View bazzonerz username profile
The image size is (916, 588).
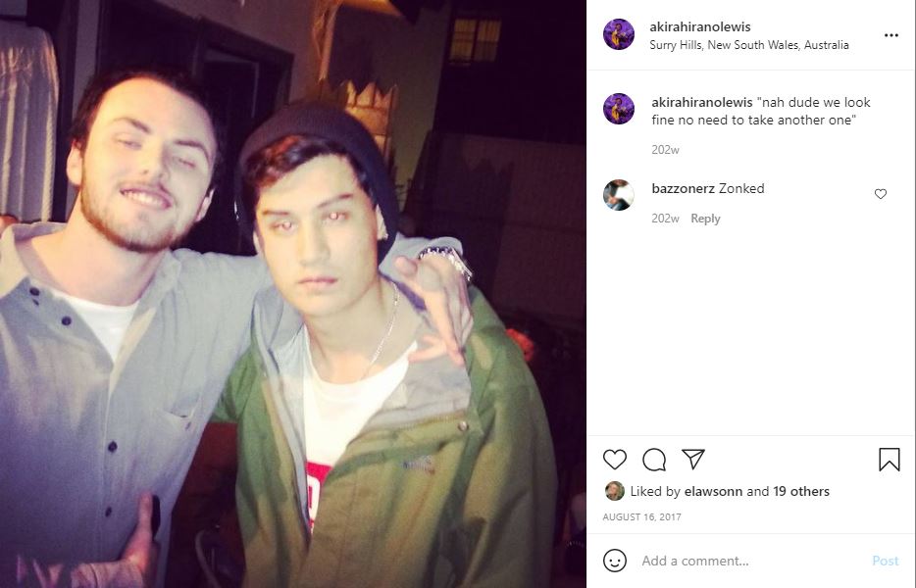(683, 188)
